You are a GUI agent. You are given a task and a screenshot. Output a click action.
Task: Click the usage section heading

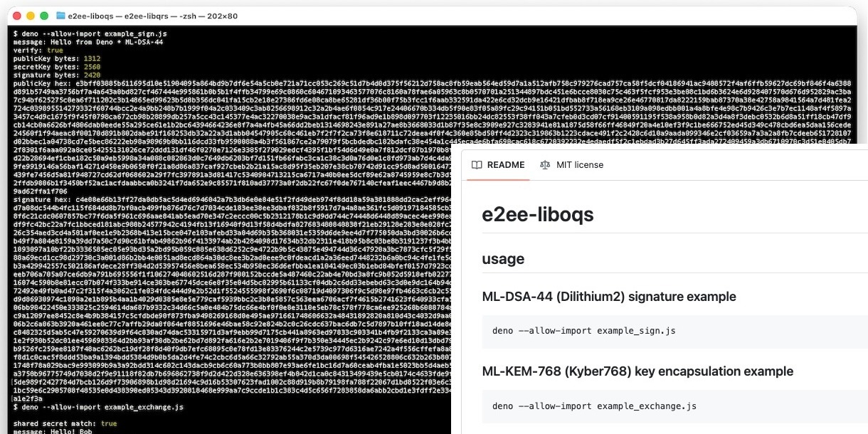tap(503, 259)
